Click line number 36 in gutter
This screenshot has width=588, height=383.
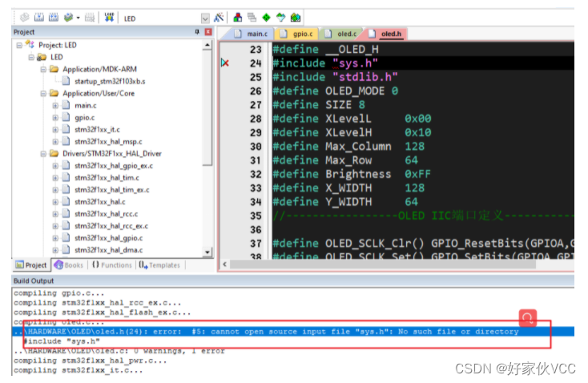pyautogui.click(x=256, y=230)
